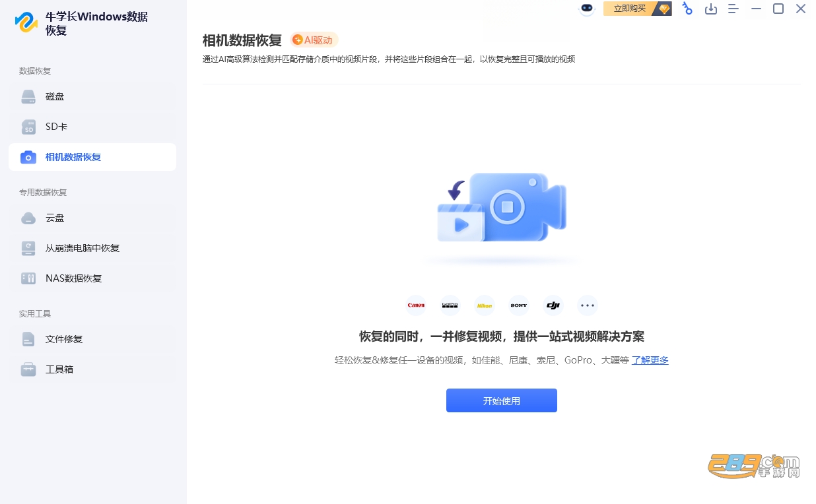This screenshot has height=504, width=816.
Task: Click the 相机数据恢复 page heading
Action: [x=242, y=40]
